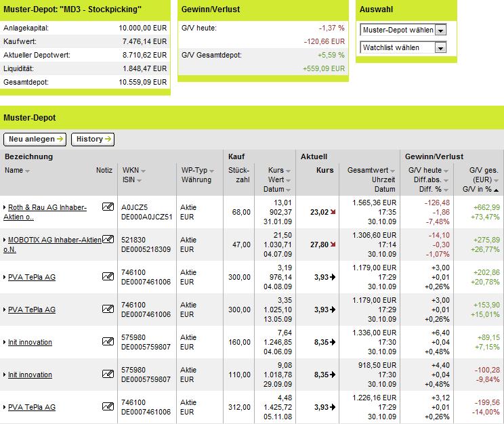
Task: Expand Init innovation 04.06.09 row triangle
Action: 5,342
